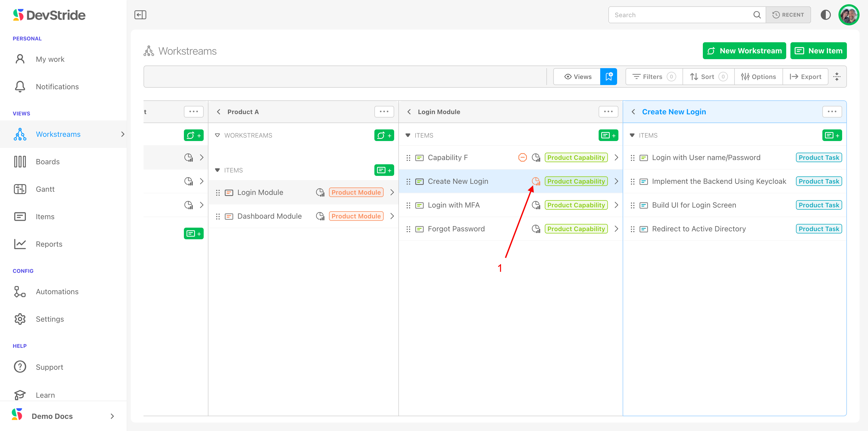The height and width of the screenshot is (431, 868).
Task: Expand the Forgot Password item chevron
Action: pyautogui.click(x=616, y=229)
